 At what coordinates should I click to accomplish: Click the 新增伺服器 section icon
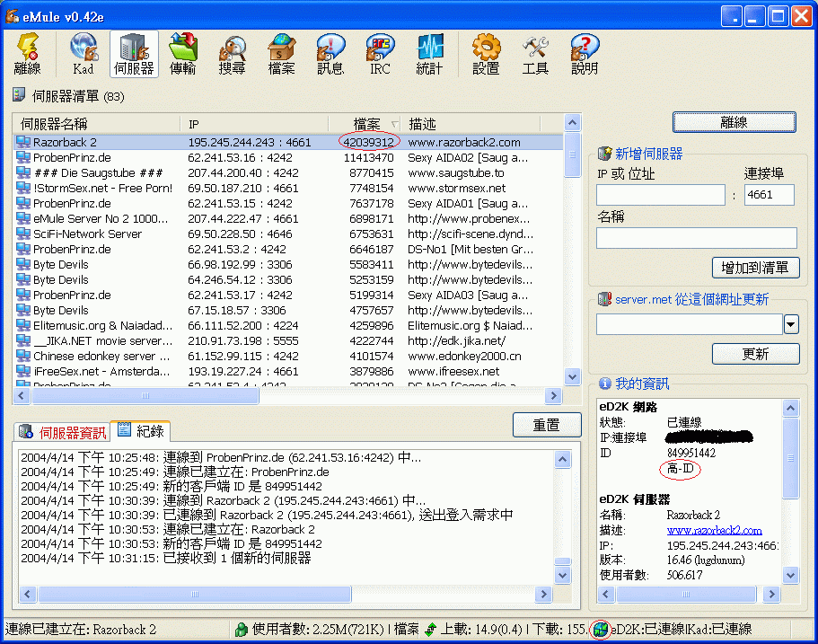coord(604,154)
